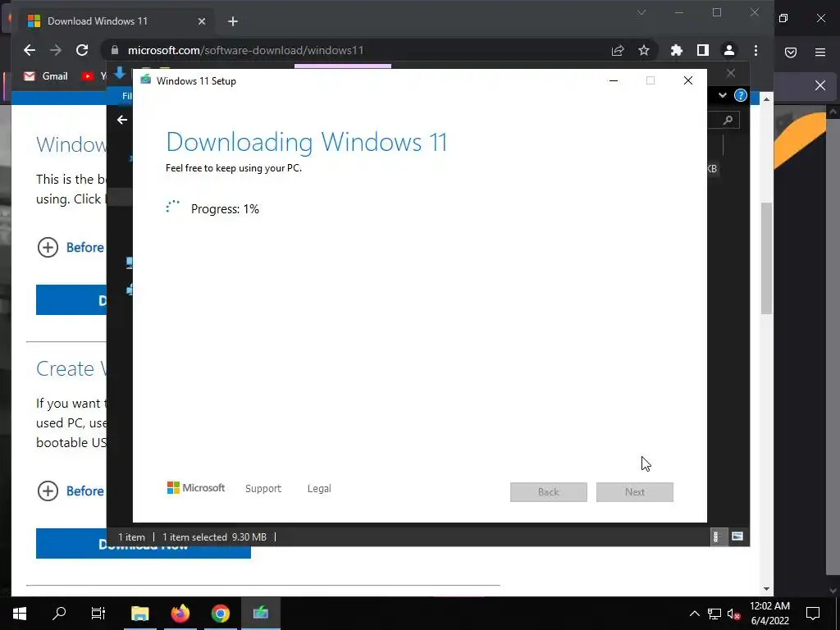Image resolution: width=840 pixels, height=630 pixels.
Task: Click the '1 item selected 9.30 MB' status text
Action: [x=214, y=536]
